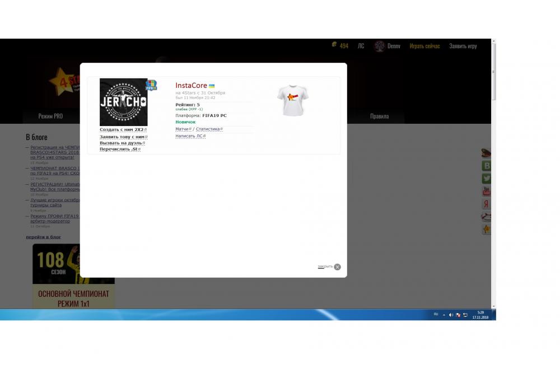Open the 'Правила' navigation tab

coord(379,116)
